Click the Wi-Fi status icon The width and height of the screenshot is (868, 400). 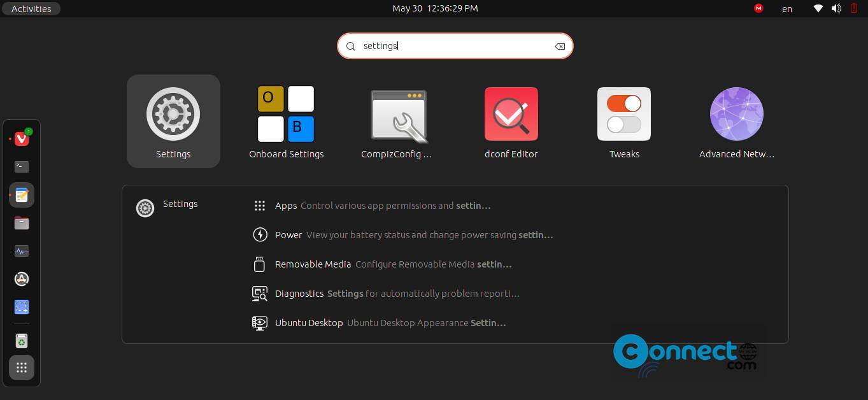818,8
